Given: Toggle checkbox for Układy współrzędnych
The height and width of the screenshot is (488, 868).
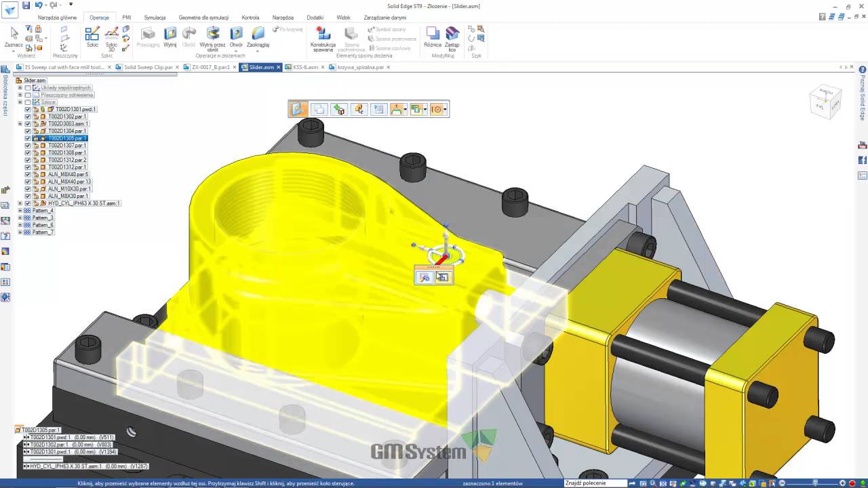Looking at the screenshot, I should 28,87.
